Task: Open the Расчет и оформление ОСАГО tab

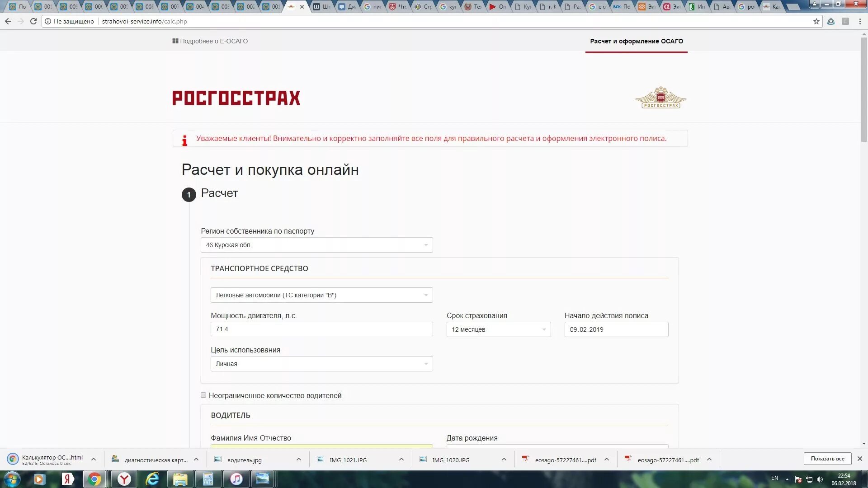Action: click(x=637, y=41)
